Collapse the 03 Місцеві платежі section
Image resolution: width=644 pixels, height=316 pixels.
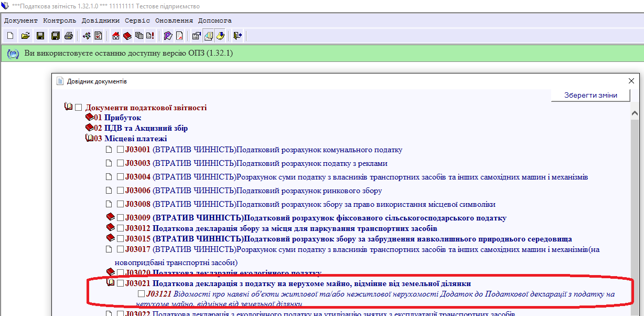pos(89,139)
